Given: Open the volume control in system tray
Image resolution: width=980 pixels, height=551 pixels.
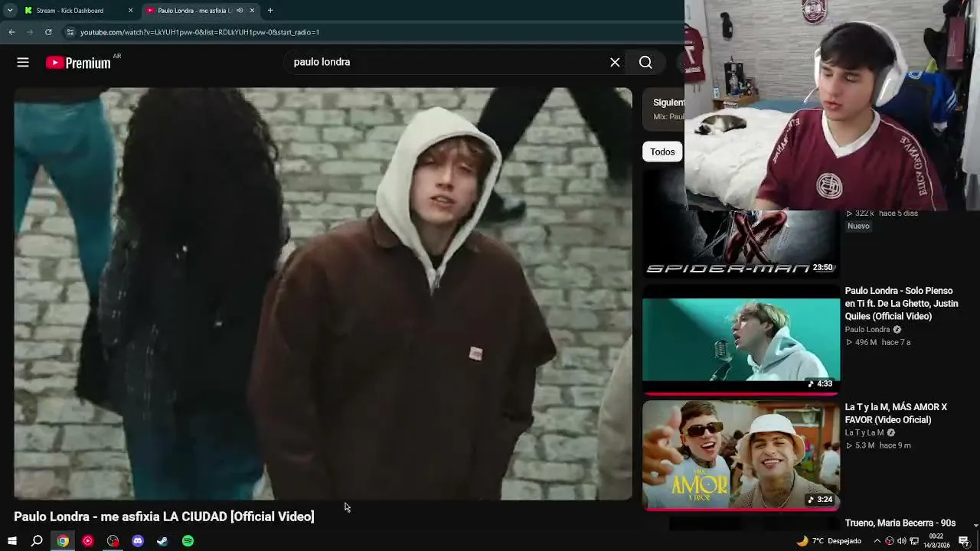Looking at the screenshot, I should click(902, 541).
